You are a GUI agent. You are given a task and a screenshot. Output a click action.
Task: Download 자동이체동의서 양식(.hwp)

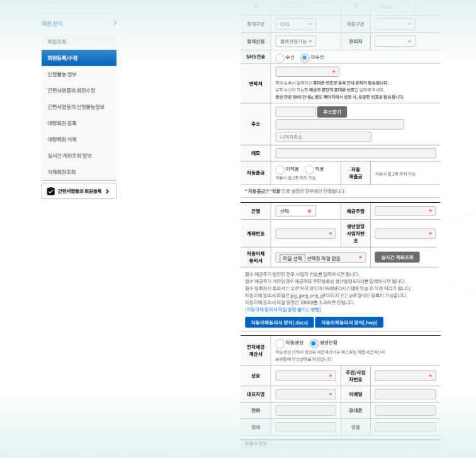[x=349, y=323]
